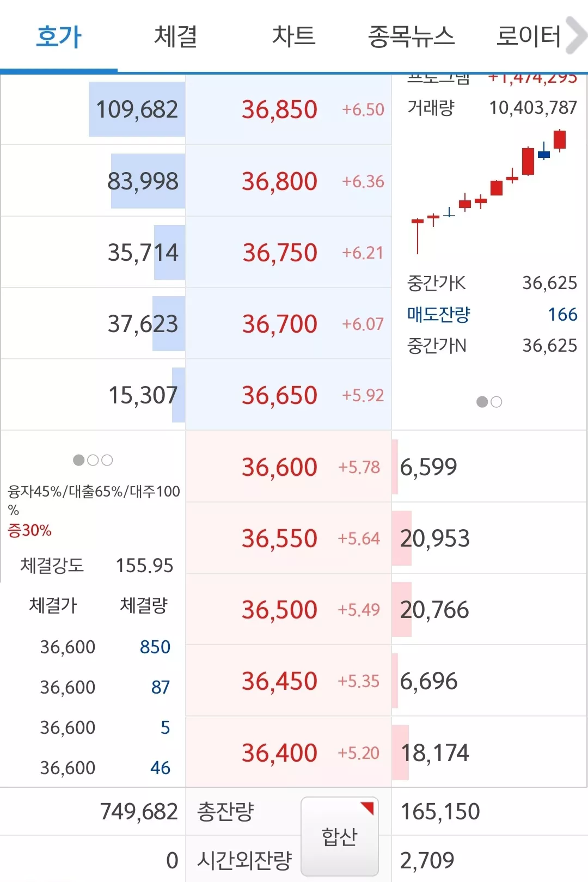This screenshot has width=588, height=882.
Task: Open the 로이터 tab
Action: pyautogui.click(x=528, y=36)
